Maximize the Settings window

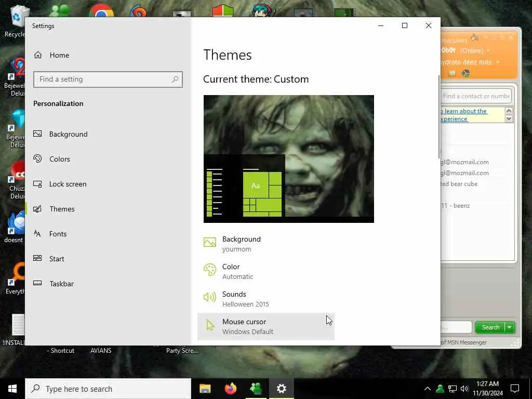(x=404, y=26)
